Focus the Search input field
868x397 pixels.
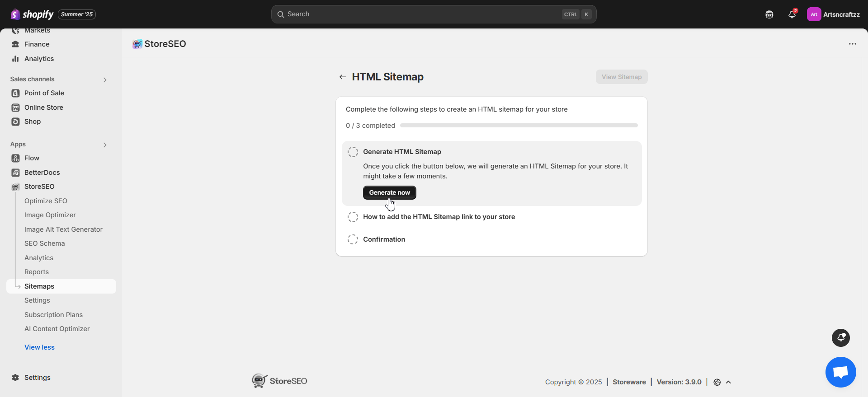(x=434, y=14)
